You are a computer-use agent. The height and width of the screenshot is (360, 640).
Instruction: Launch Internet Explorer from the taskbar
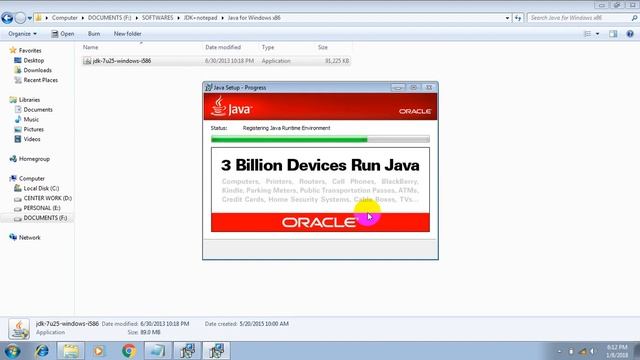tap(42, 351)
